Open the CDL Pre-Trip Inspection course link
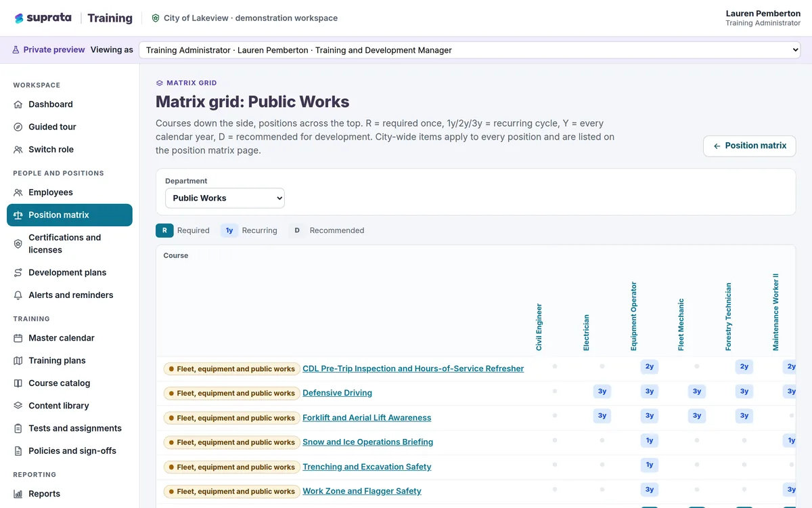812x508 pixels. click(x=413, y=368)
